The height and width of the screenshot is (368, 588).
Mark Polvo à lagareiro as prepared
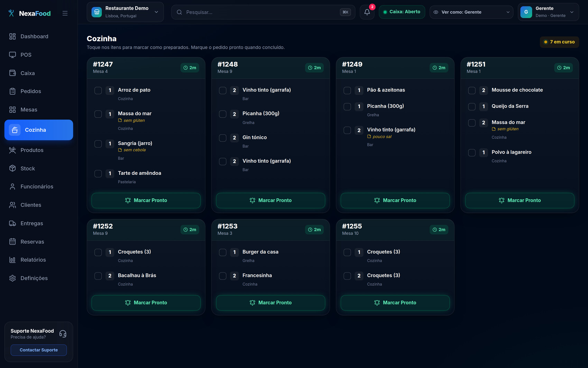coord(472,153)
